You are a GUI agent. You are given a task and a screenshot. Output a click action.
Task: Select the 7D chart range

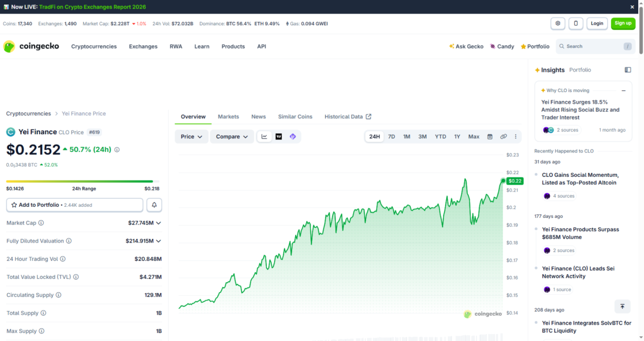[392, 137]
